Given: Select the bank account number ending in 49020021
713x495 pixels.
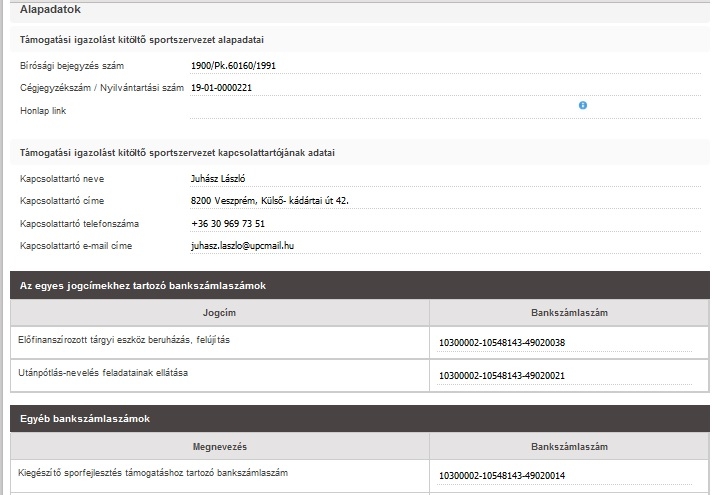Looking at the screenshot, I should (502, 376).
